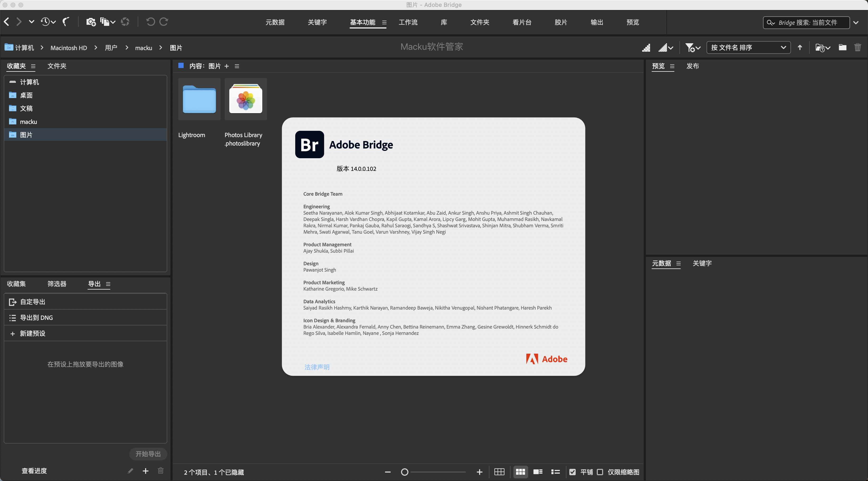The image size is (868, 481).
Task: Switch to thumbnails view
Action: 520,472
